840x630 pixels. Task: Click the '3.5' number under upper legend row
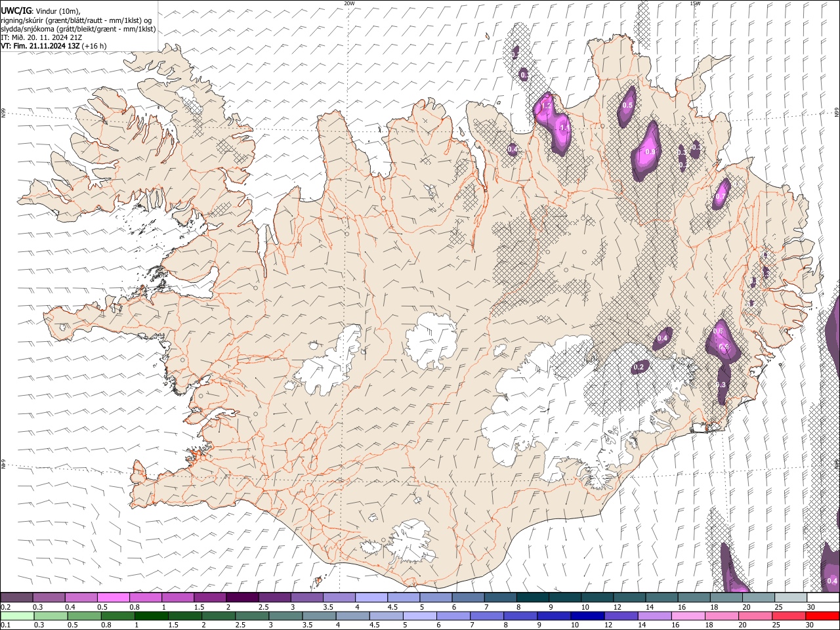[x=329, y=607]
